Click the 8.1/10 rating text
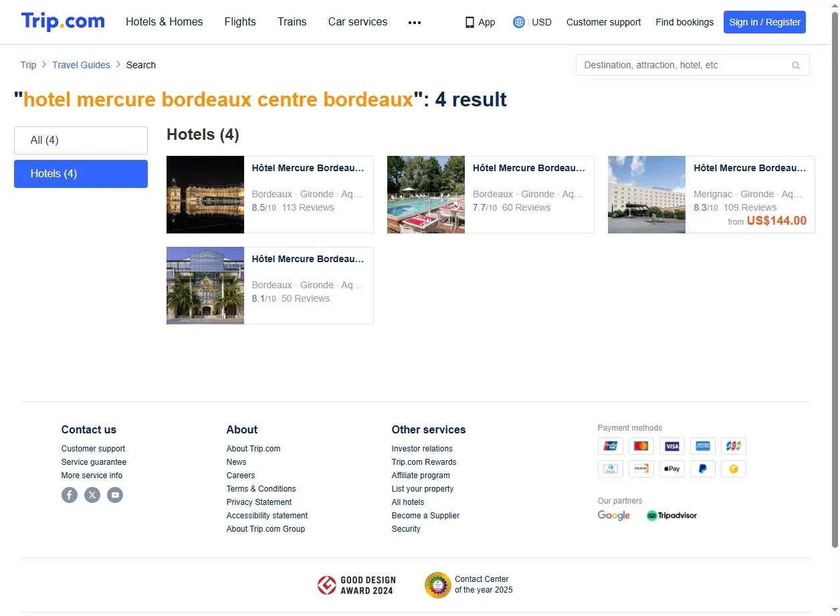 click(264, 298)
